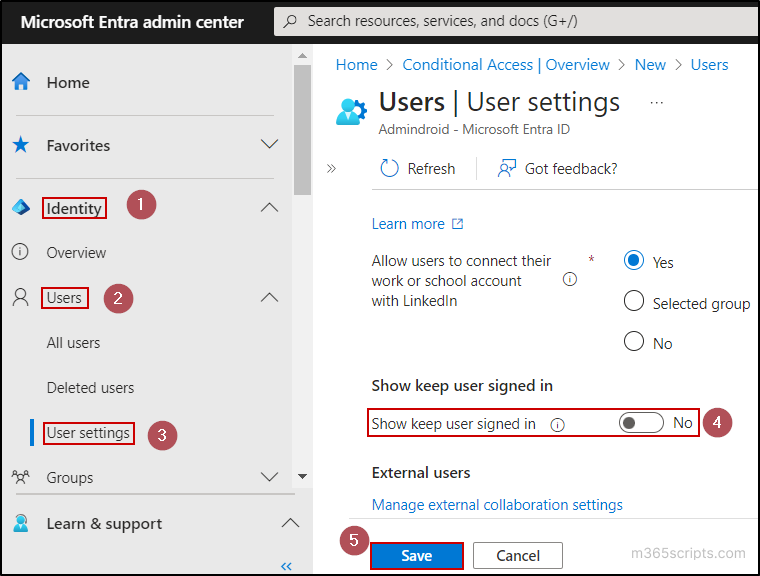Click the Overview info circle icon
The width and height of the screenshot is (760, 576).
point(20,252)
